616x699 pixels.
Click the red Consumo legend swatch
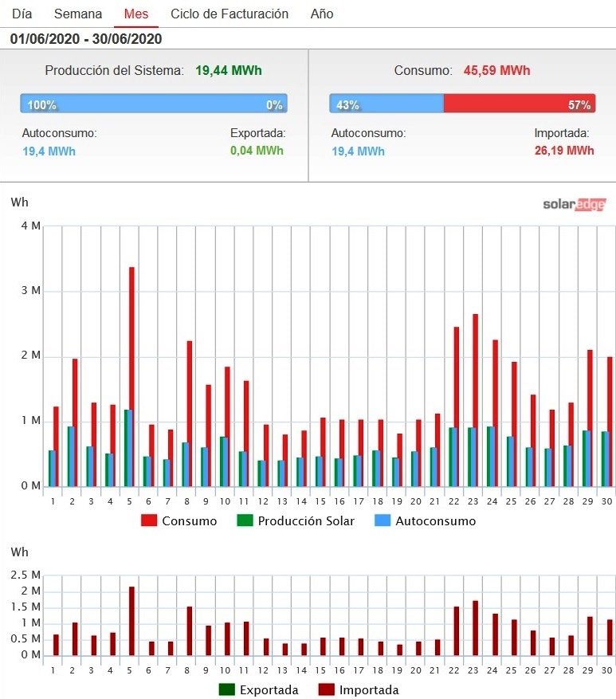click(x=149, y=521)
